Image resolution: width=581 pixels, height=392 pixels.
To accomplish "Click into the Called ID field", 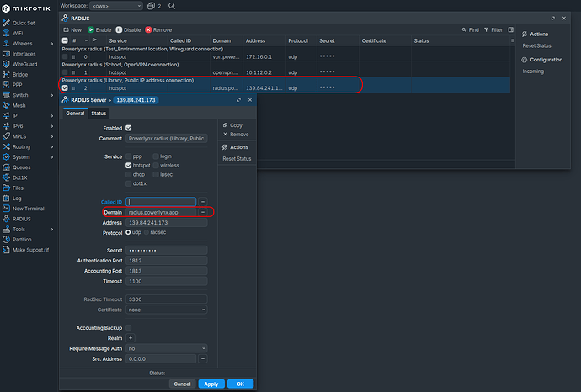I will click(161, 202).
